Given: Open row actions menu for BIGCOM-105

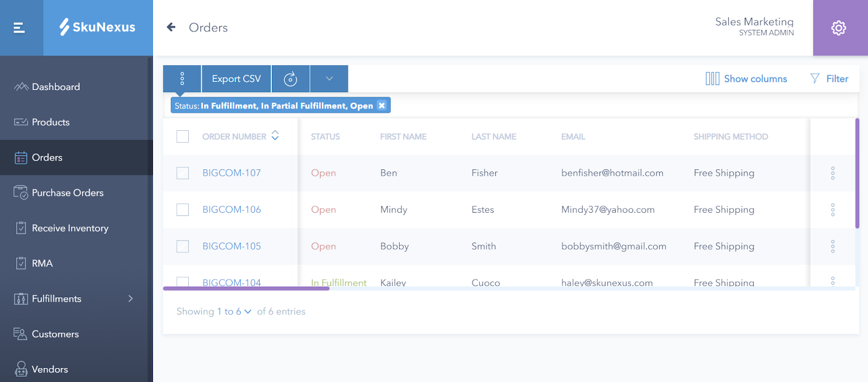Looking at the screenshot, I should click(832, 246).
